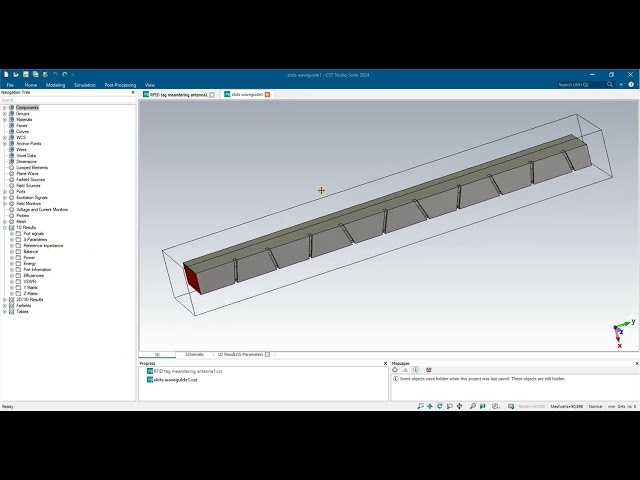
Task: Close the Navigation Tree panel
Action: click(x=133, y=92)
